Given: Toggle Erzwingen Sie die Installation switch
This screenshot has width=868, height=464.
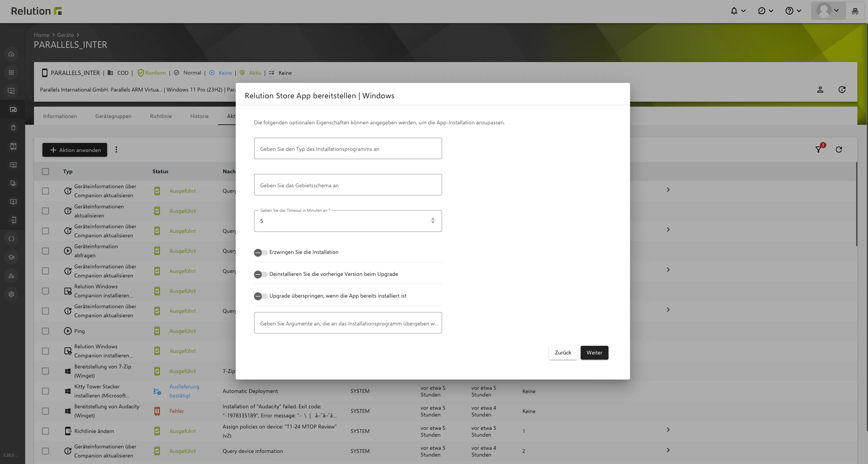Looking at the screenshot, I should (x=260, y=252).
